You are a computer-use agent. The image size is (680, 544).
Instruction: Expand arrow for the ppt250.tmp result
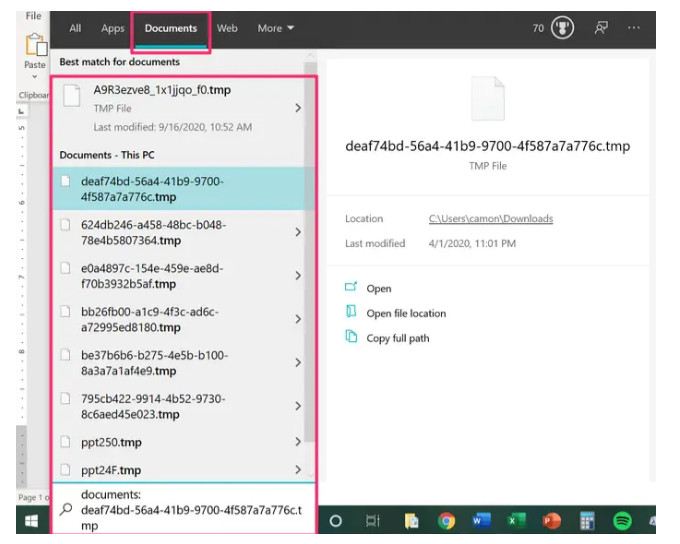click(x=298, y=442)
